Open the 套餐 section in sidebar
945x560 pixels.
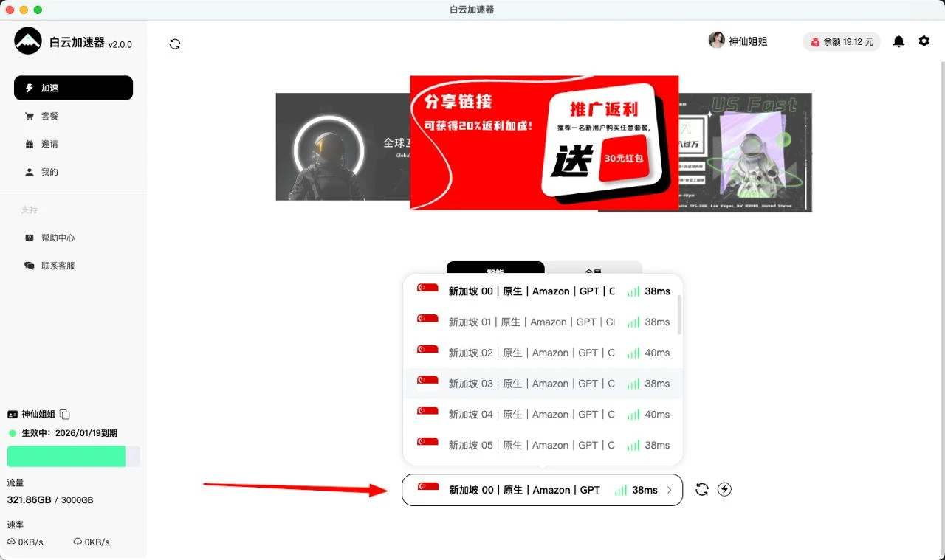28,116
